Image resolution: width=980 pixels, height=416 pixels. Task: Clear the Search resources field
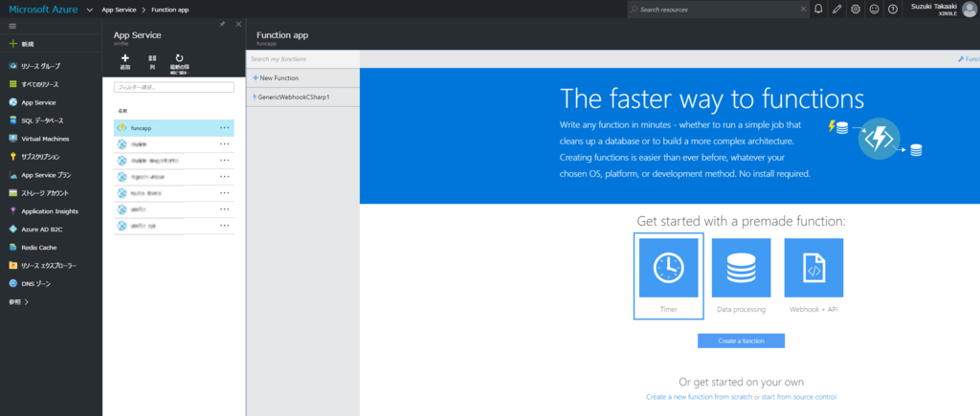pos(803,10)
